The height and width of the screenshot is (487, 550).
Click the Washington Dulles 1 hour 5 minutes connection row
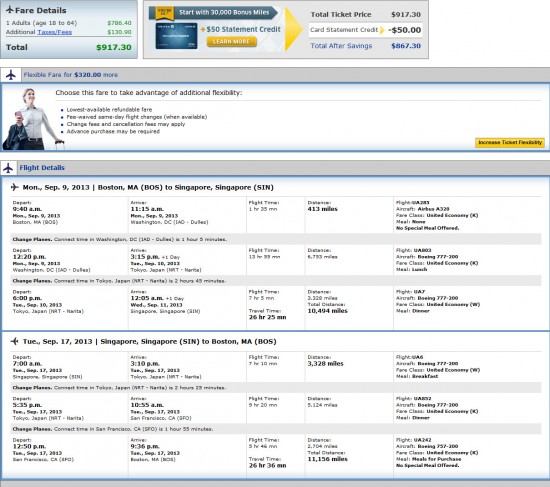276,239
